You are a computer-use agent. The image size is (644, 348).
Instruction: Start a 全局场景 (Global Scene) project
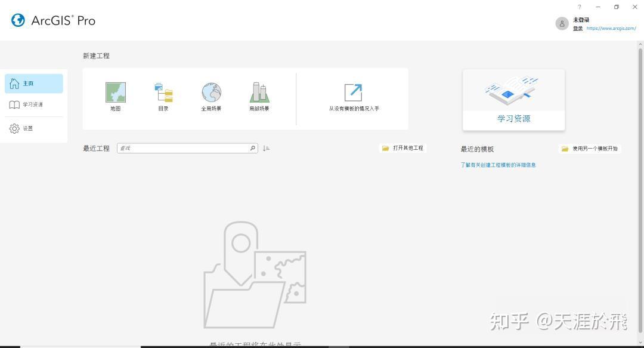coord(210,94)
